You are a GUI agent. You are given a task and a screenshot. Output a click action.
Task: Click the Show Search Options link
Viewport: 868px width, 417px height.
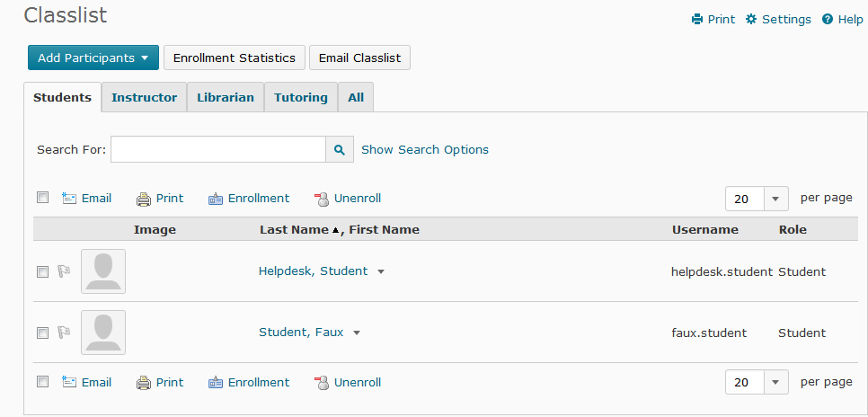(x=425, y=150)
